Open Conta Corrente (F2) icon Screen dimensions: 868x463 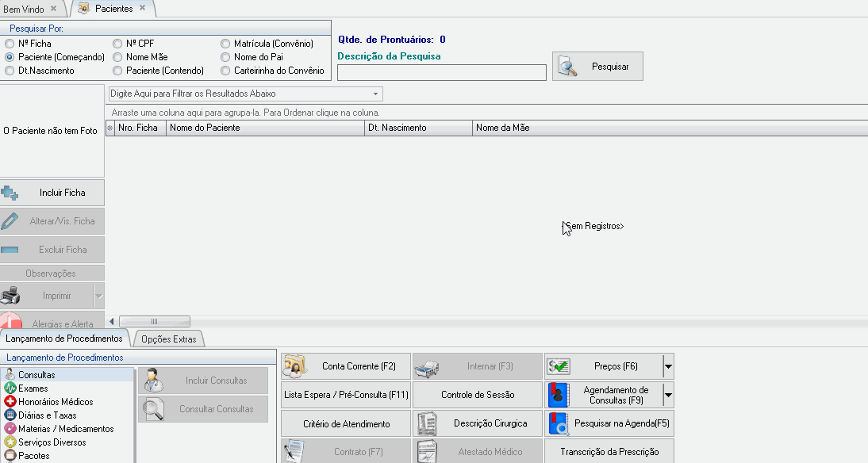point(295,366)
